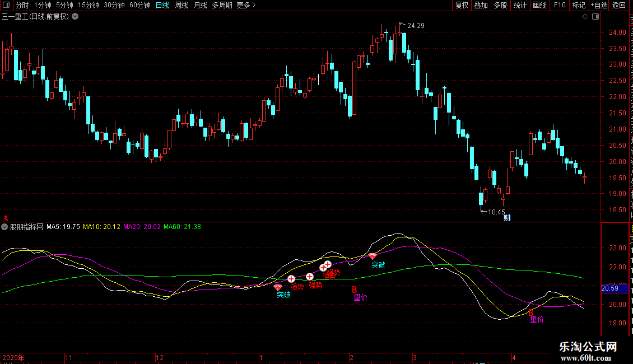Click the 20.59 highlighted price tag
This screenshot has width=633, height=364.
[x=615, y=288]
